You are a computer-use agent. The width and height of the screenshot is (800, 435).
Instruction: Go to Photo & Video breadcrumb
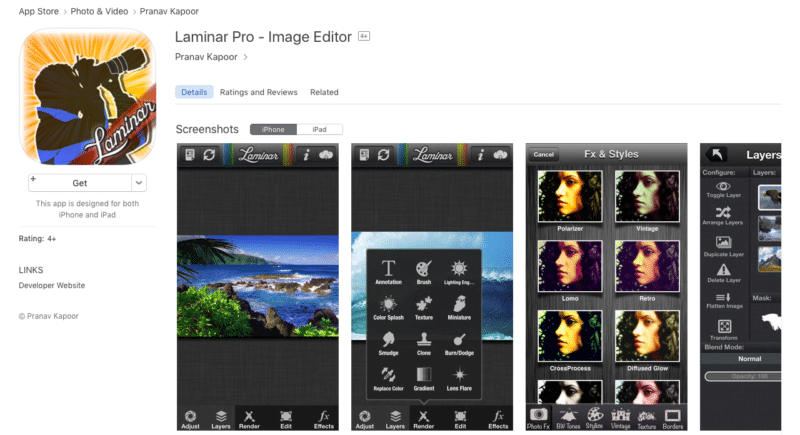(99, 11)
